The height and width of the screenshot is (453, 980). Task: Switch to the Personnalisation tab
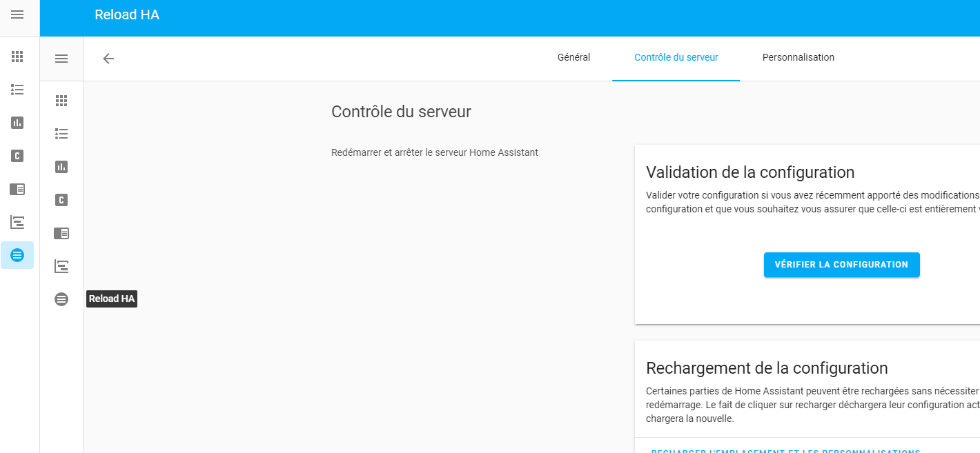pos(798,57)
